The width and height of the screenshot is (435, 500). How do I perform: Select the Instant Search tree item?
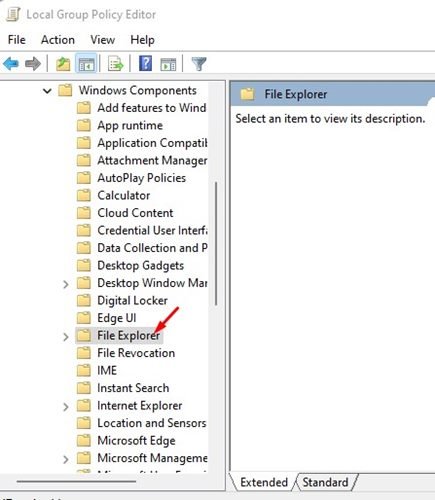coord(133,388)
